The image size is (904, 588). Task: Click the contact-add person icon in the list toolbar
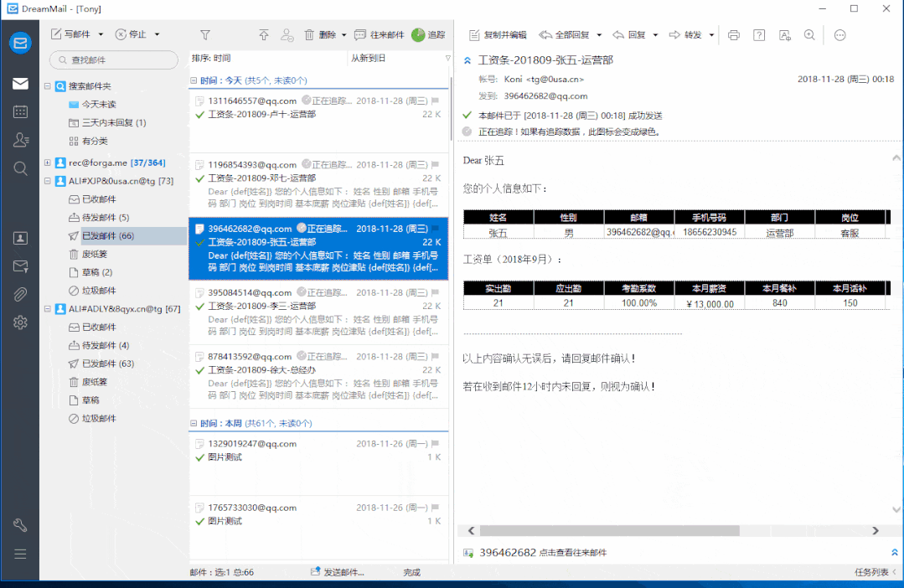(x=287, y=35)
